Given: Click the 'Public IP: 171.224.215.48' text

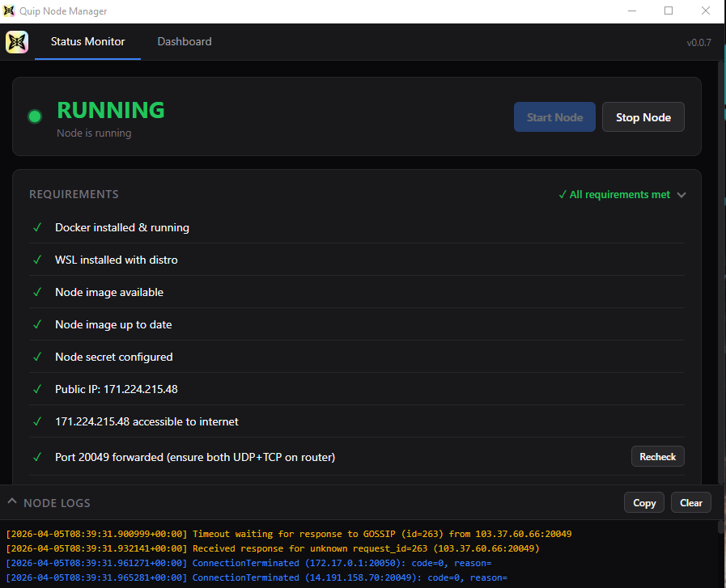Looking at the screenshot, I should pos(117,389).
